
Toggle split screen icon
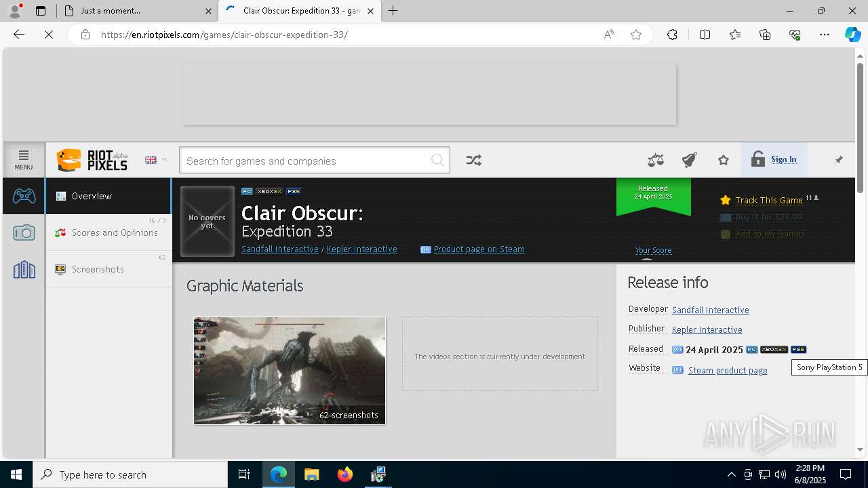point(705,35)
